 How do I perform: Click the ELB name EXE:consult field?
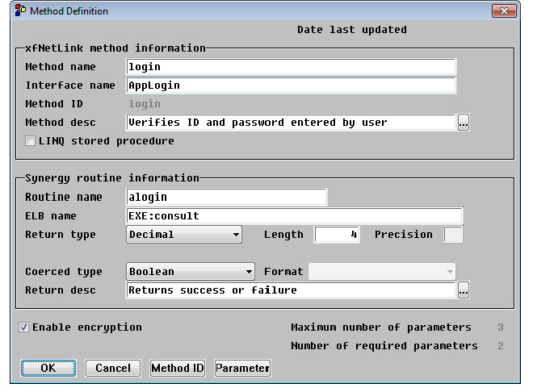(x=294, y=216)
